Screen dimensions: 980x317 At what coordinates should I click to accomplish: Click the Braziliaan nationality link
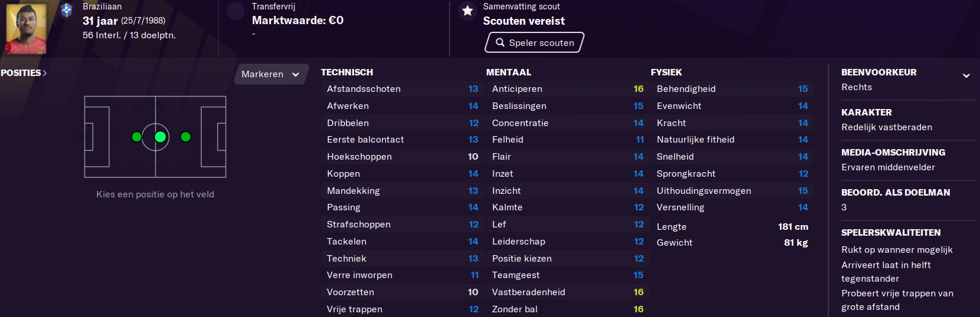point(102,6)
